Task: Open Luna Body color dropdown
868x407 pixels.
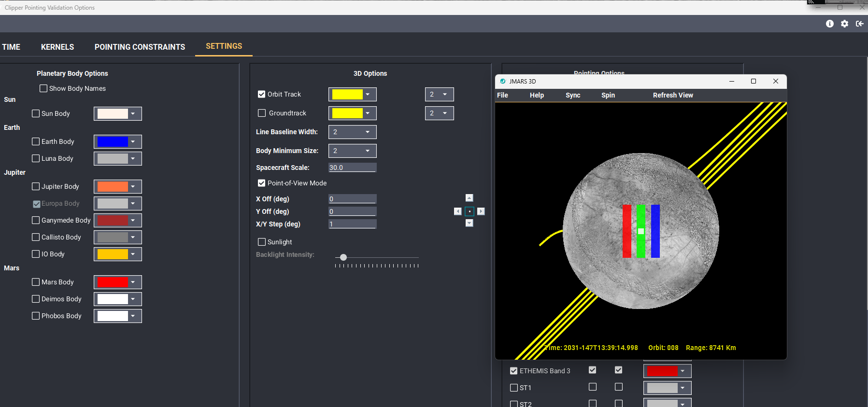Action: pos(118,158)
